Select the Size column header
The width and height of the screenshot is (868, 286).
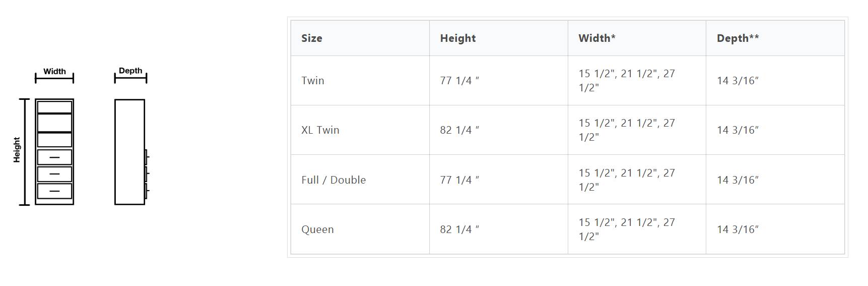click(x=312, y=38)
